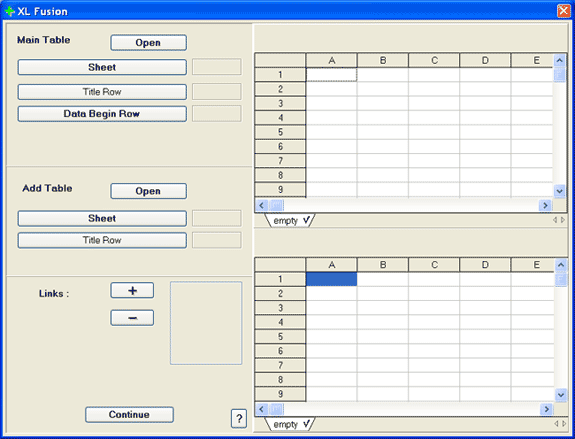Click the XL Fusion title bar icon

10,11
